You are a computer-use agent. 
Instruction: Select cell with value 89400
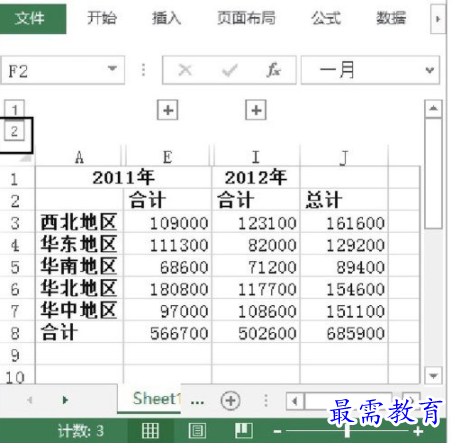(344, 266)
